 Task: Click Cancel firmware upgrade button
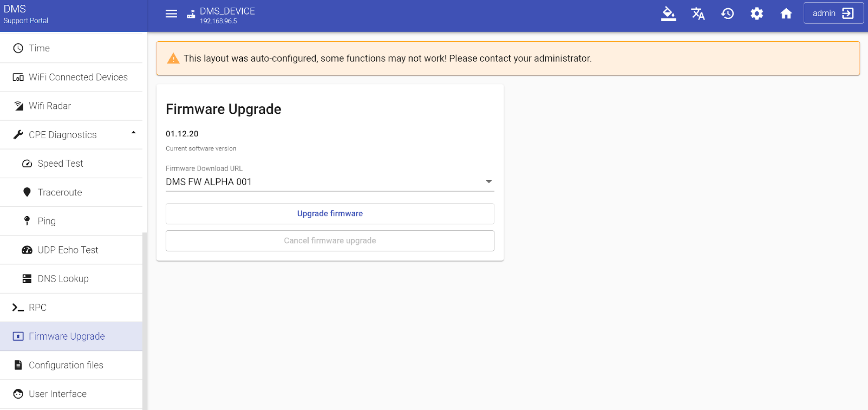tap(330, 241)
